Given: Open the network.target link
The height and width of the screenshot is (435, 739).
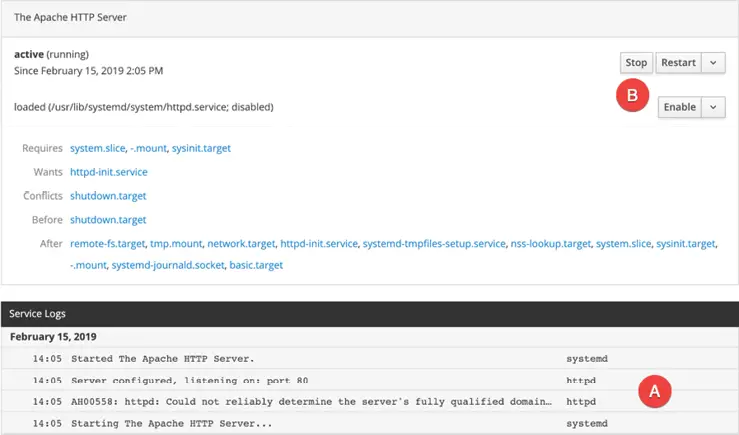Looking at the screenshot, I should pyautogui.click(x=239, y=244).
